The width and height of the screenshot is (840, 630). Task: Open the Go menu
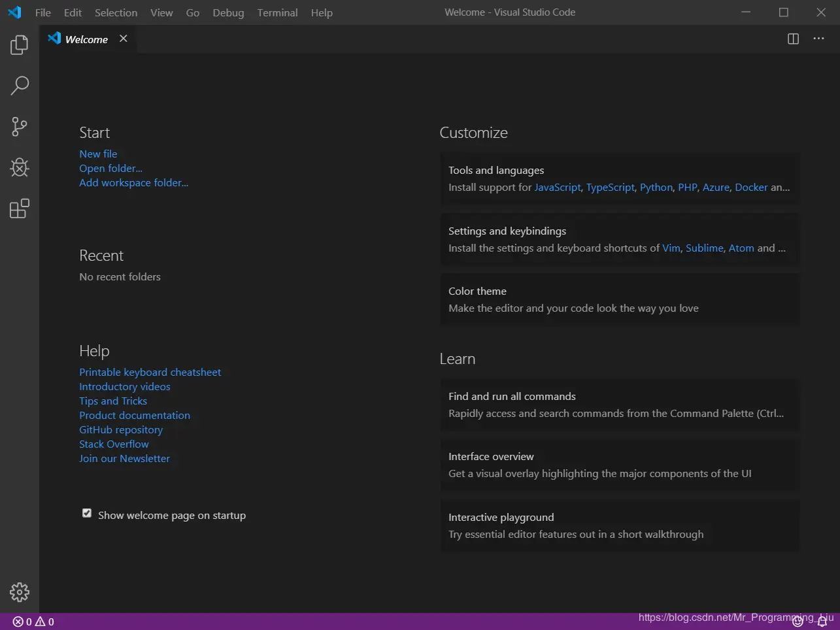193,12
